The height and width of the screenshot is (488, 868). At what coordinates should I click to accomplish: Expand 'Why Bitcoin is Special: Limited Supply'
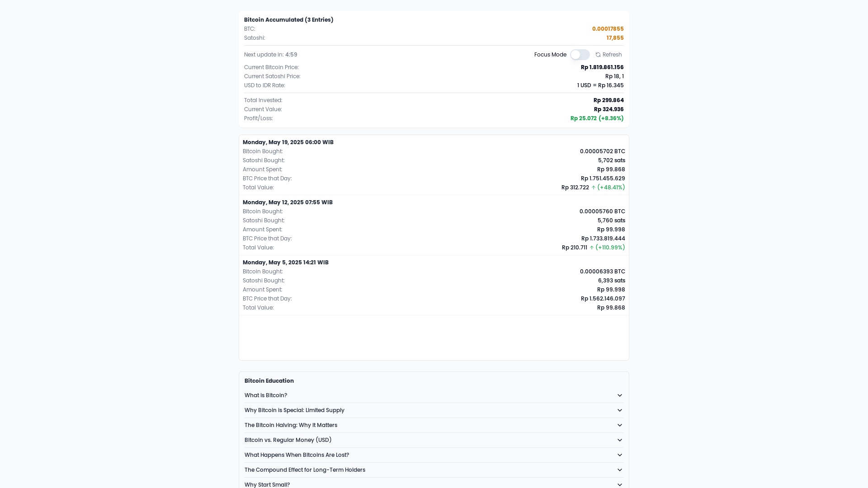tap(434, 410)
